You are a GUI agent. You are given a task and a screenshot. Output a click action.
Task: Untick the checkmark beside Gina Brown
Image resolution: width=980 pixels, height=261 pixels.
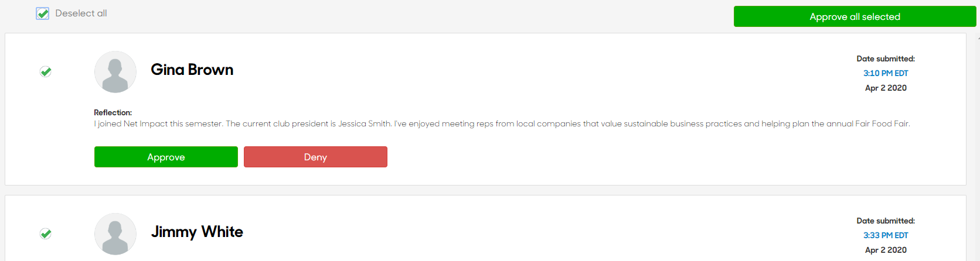(x=46, y=71)
